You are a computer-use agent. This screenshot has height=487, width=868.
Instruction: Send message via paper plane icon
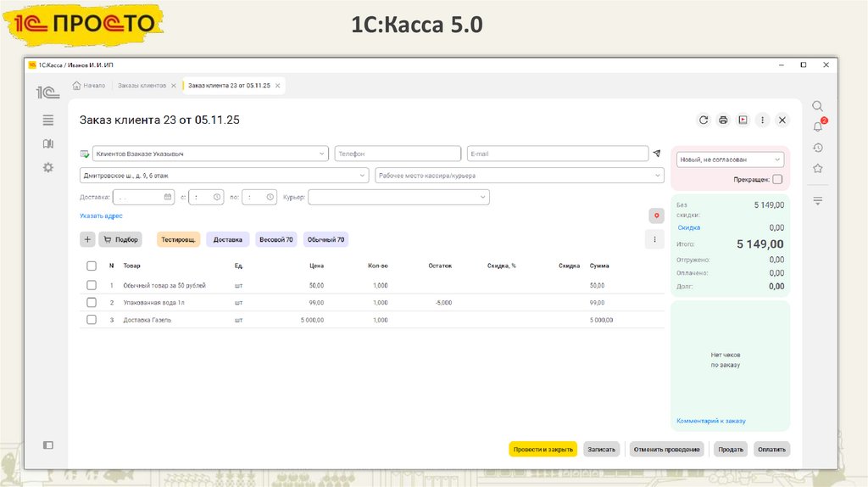(657, 154)
